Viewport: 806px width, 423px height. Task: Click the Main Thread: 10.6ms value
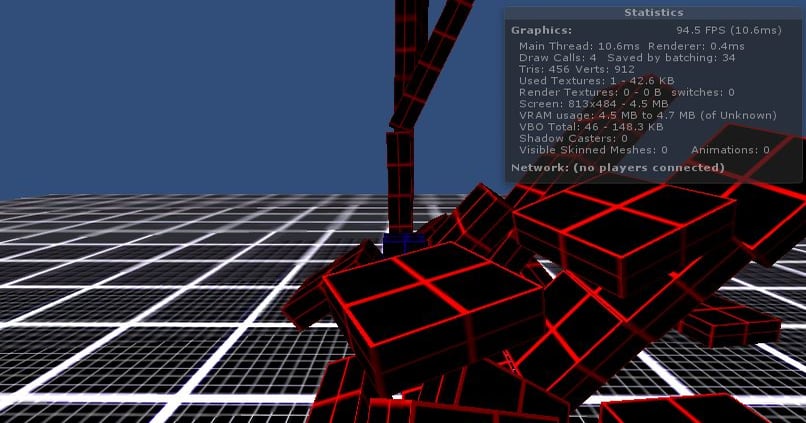579,46
